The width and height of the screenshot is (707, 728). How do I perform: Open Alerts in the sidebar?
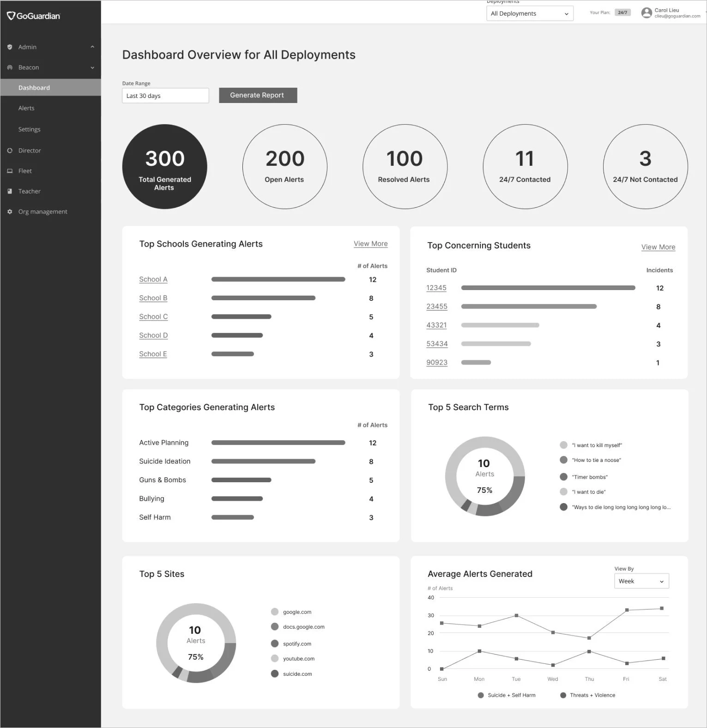click(26, 108)
